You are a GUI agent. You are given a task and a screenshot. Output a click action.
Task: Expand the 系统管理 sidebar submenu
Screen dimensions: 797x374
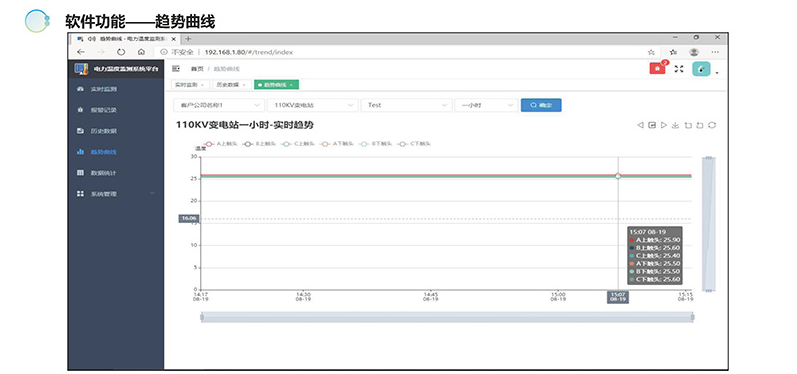pos(116,194)
